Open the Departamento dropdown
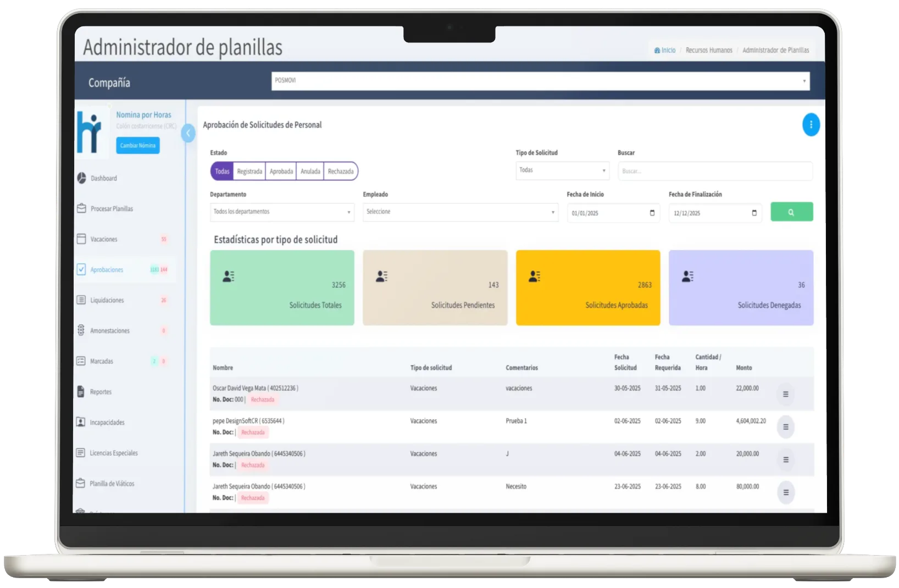 (x=282, y=212)
